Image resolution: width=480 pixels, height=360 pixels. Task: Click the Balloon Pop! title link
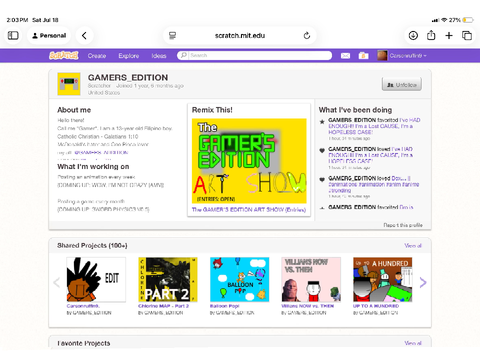tap(224, 306)
